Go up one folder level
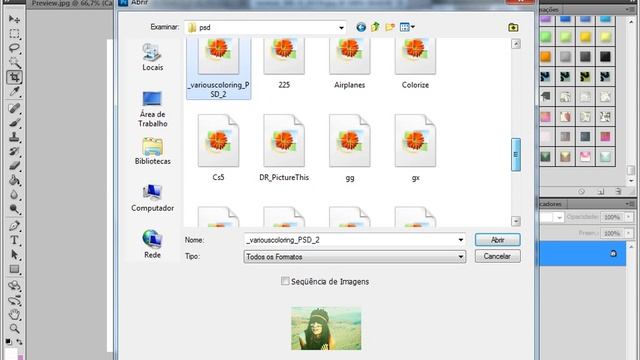 376,27
